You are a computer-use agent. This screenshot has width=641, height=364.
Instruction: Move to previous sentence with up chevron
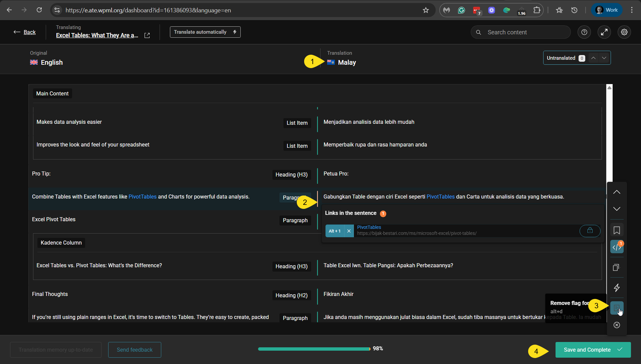tap(617, 192)
